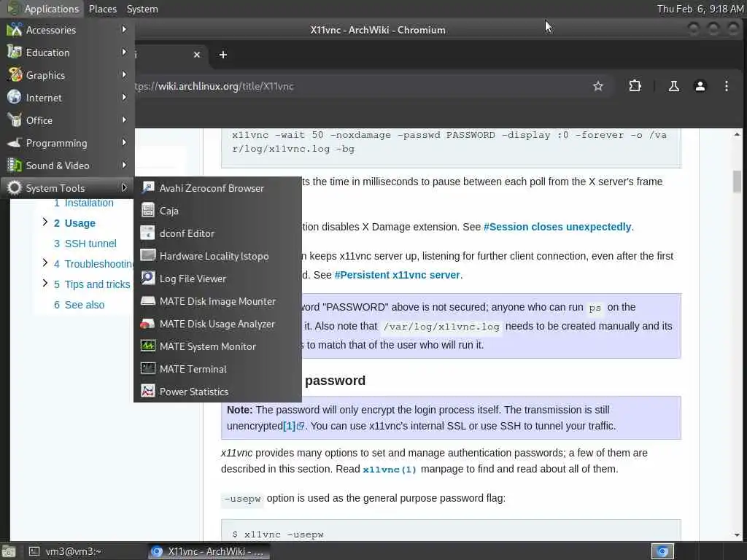
Task: Click the Programming category icon
Action: click(x=15, y=142)
